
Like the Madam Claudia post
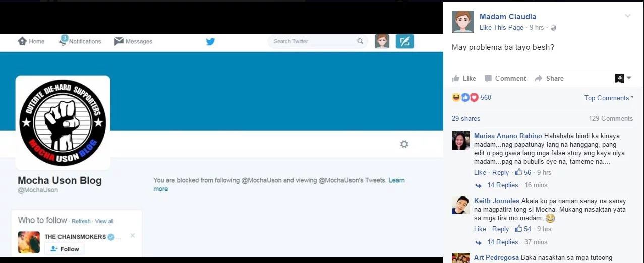pyautogui.click(x=464, y=78)
